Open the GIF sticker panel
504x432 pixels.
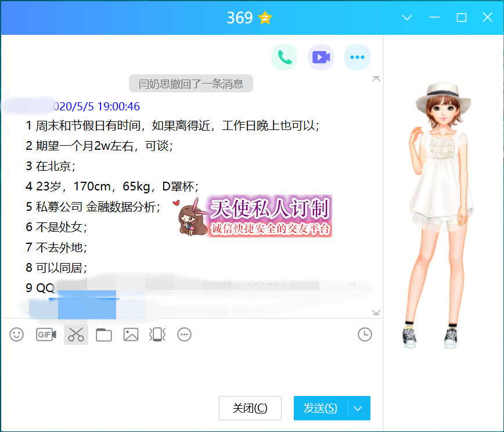46,334
